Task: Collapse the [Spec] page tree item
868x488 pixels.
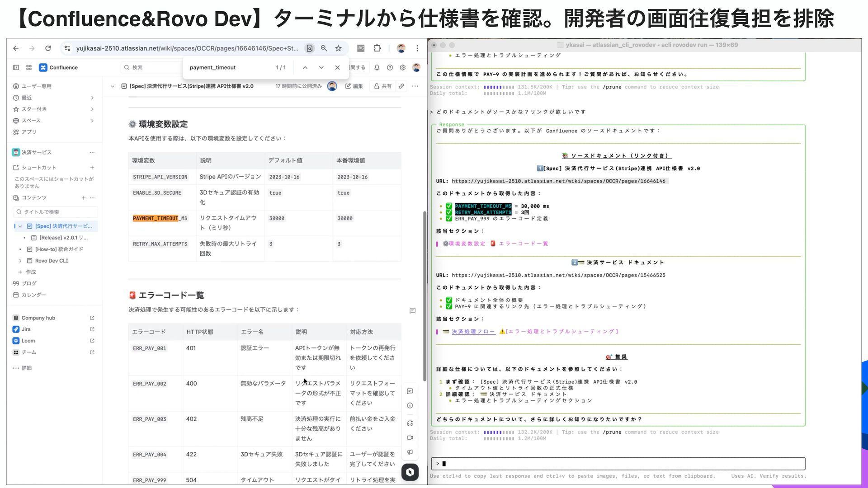Action: click(20, 226)
